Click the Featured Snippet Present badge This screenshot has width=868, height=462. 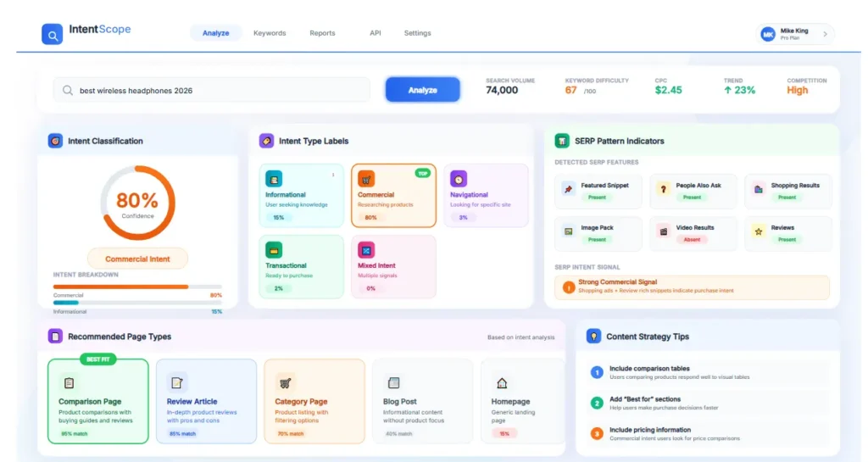pos(597,197)
